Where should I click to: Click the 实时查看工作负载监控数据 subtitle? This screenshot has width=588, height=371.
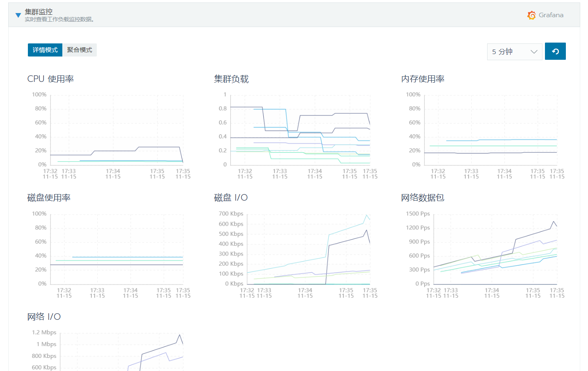point(59,19)
